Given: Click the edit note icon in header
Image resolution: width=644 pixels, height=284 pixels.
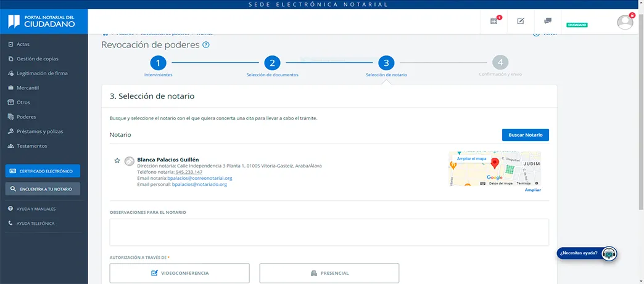Looking at the screenshot, I should coord(521,21).
